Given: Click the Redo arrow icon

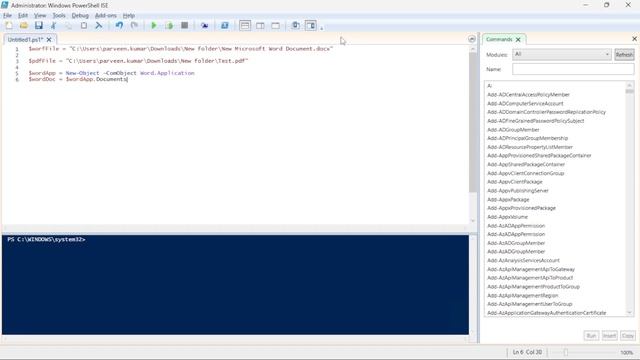Looking at the screenshot, I should 134,25.
